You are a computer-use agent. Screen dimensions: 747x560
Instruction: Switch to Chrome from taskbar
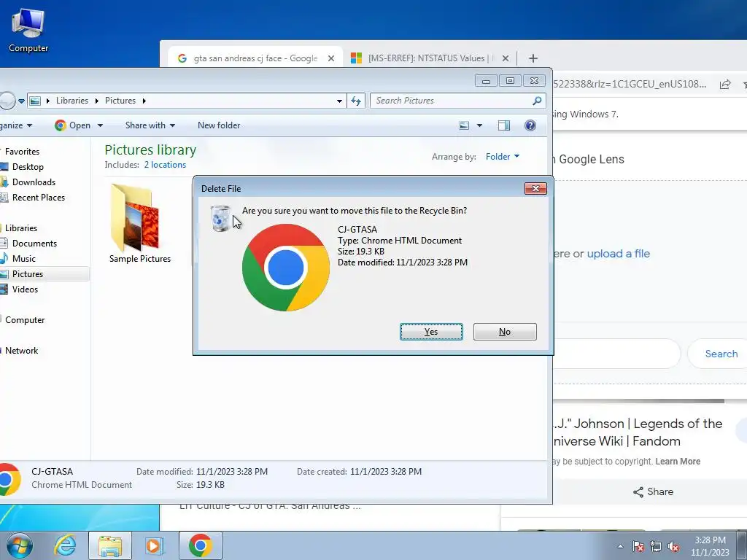point(200,545)
